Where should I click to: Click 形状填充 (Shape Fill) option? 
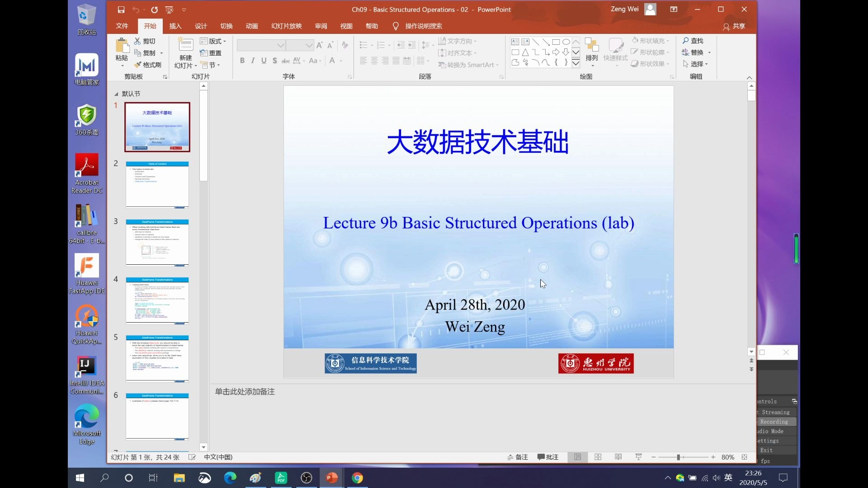[x=650, y=40]
